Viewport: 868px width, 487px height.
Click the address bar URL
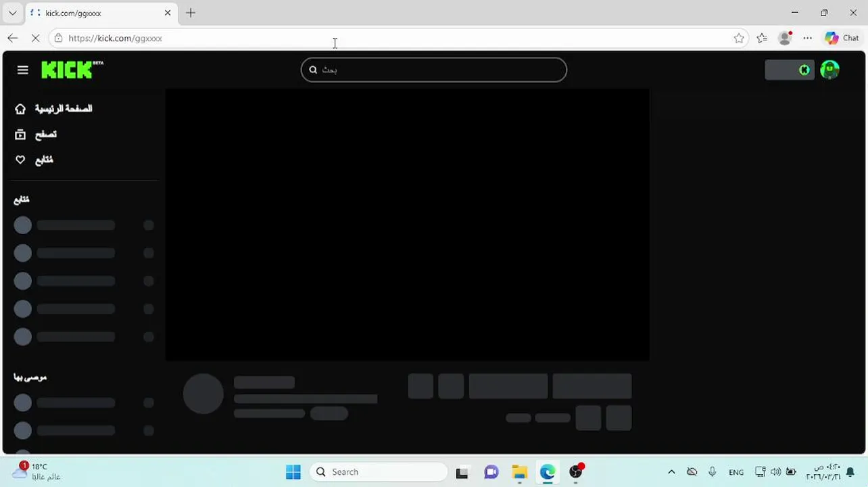pos(115,39)
